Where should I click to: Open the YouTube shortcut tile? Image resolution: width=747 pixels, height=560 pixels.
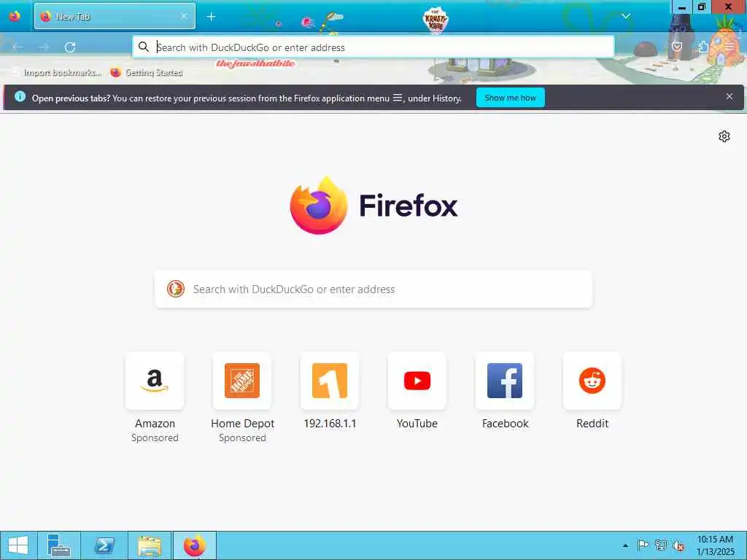[x=417, y=381]
